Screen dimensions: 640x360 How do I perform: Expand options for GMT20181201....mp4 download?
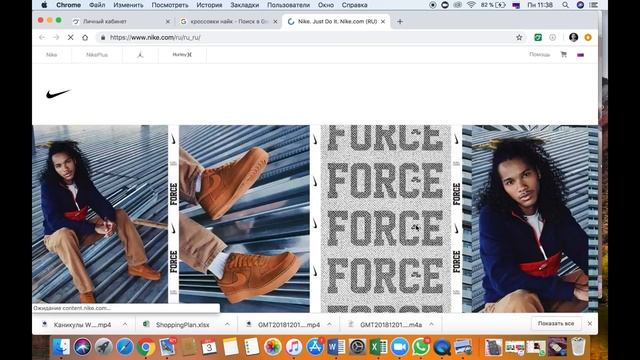(329, 324)
